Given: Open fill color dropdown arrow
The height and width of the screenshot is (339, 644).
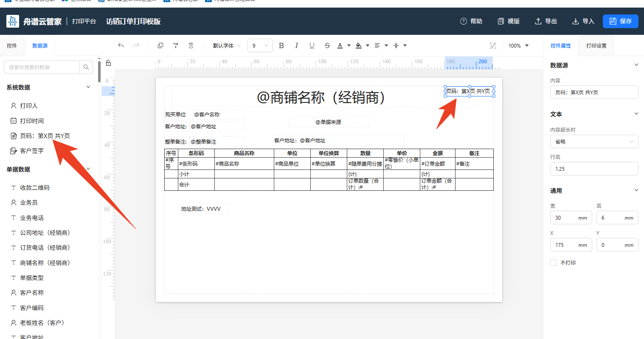Looking at the screenshot, I should [368, 45].
